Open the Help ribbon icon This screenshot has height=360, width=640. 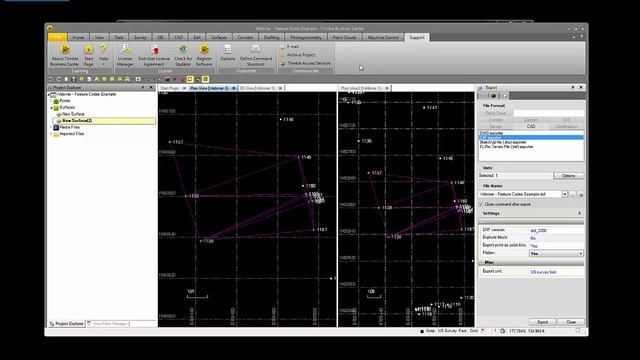(x=104, y=52)
